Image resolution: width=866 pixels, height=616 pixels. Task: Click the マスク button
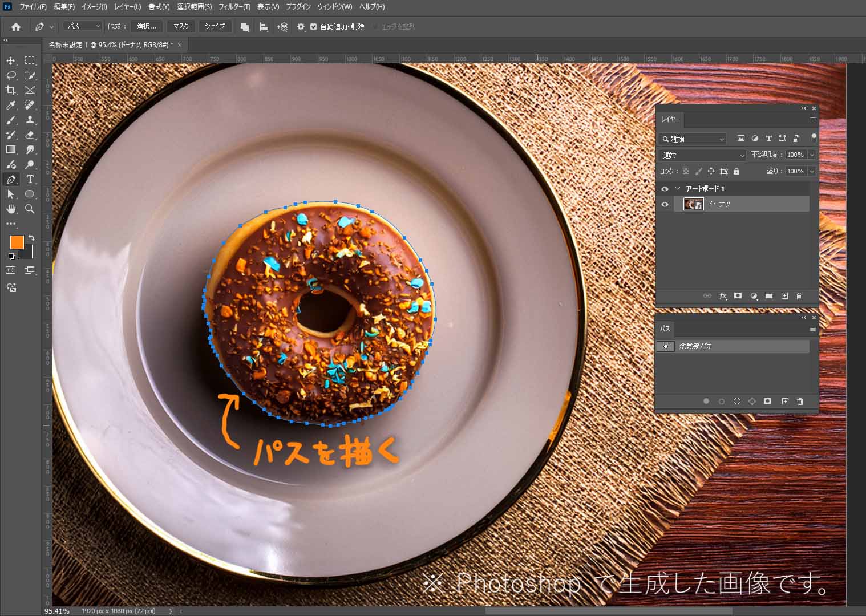(x=181, y=26)
